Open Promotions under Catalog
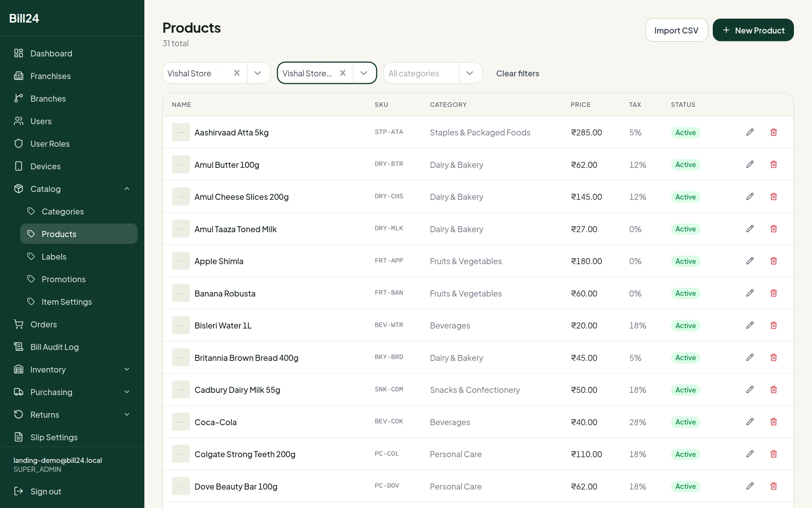Viewport: 812px width, 508px height. coord(79,279)
